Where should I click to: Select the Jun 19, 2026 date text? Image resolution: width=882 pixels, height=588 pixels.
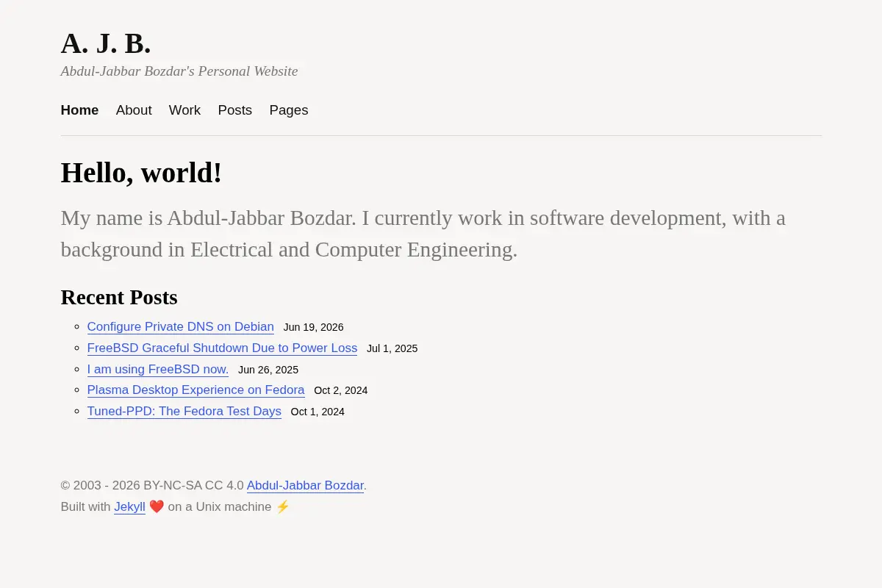(x=313, y=327)
